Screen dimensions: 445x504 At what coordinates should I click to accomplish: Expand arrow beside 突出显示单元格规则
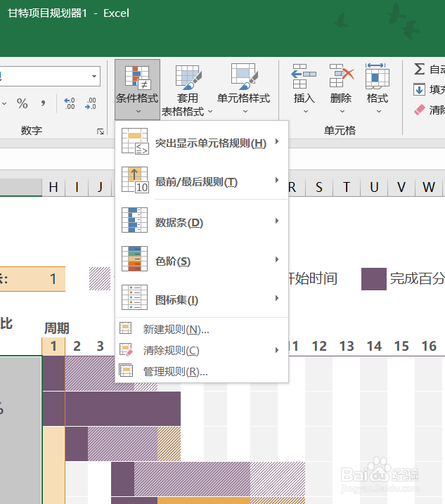pyautogui.click(x=277, y=141)
